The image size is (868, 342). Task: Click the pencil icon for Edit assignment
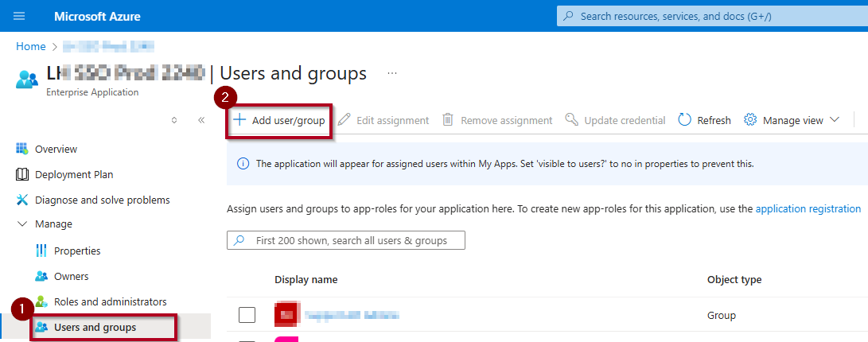(x=344, y=119)
